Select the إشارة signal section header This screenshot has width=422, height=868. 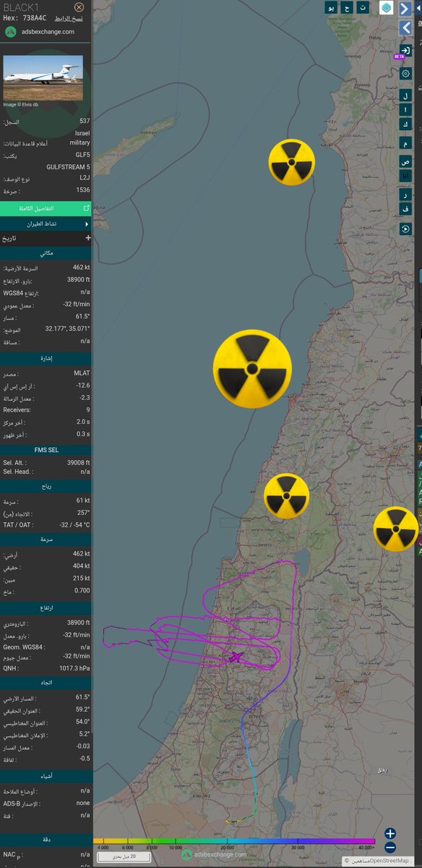tap(46, 357)
